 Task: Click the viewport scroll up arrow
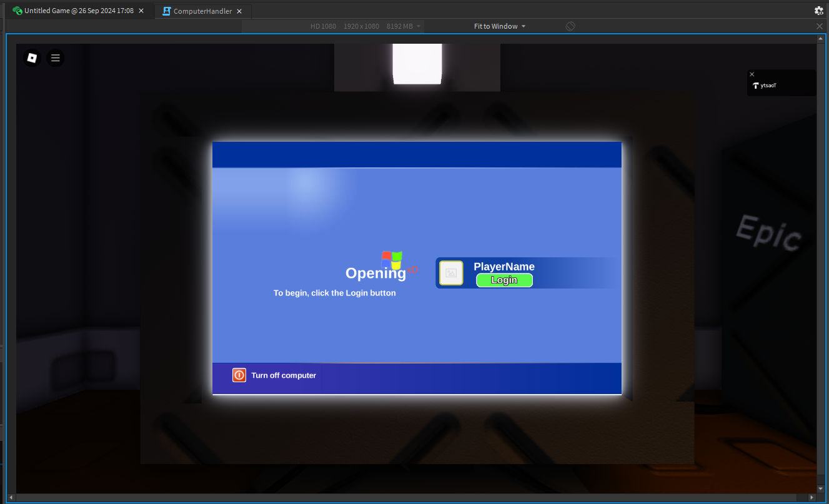821,39
